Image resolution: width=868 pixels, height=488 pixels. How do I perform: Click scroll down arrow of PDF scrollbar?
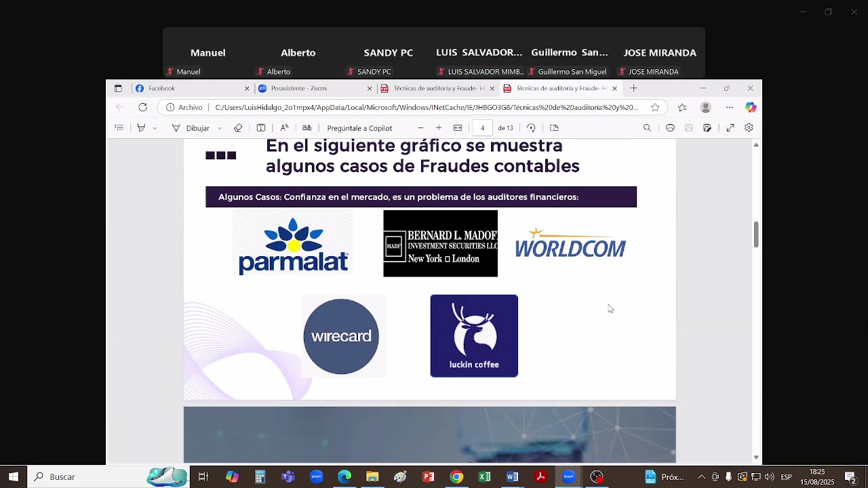756,457
